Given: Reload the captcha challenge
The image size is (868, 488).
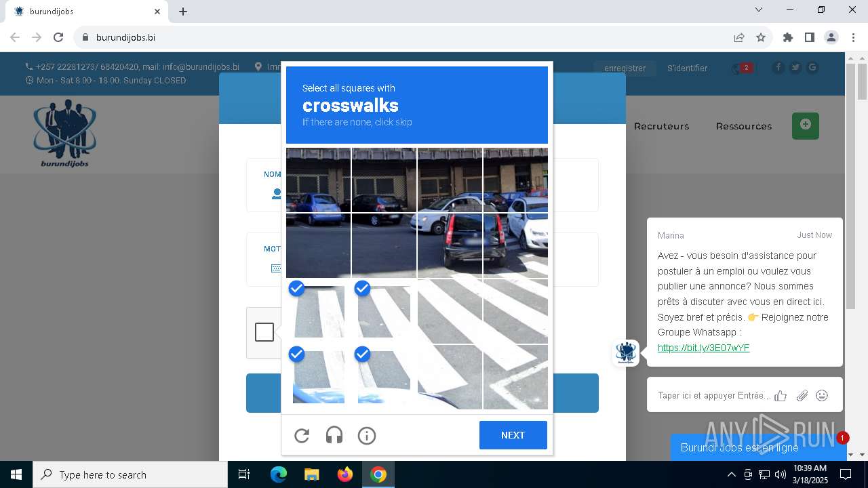Looking at the screenshot, I should [x=302, y=436].
